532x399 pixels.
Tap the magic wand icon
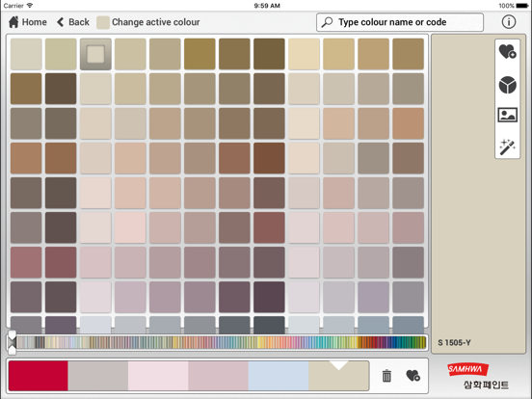(508, 146)
